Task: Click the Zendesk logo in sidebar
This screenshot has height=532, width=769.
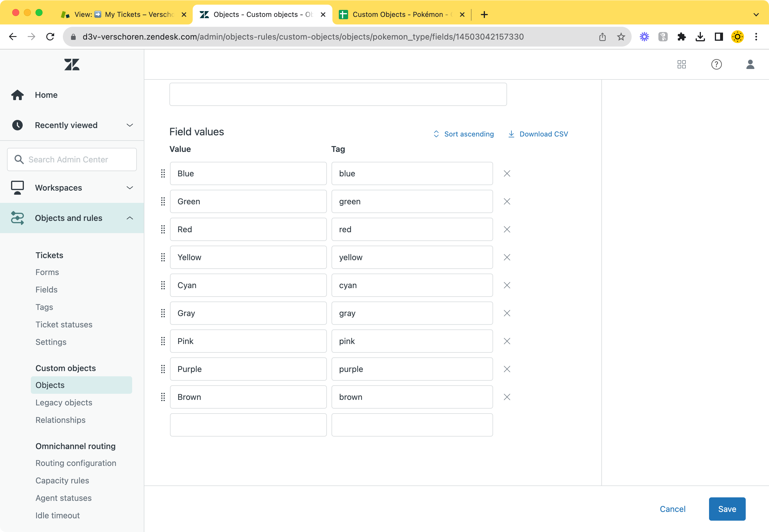Action: [71, 64]
